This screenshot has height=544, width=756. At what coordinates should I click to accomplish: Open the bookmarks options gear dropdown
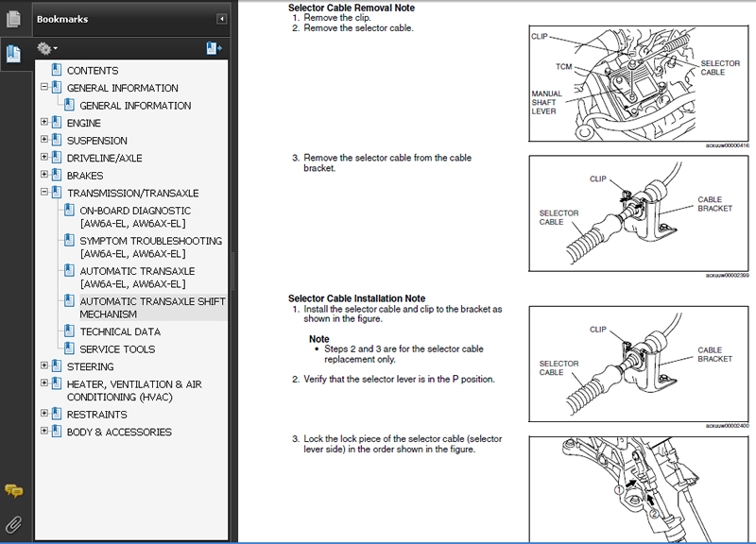[x=46, y=48]
